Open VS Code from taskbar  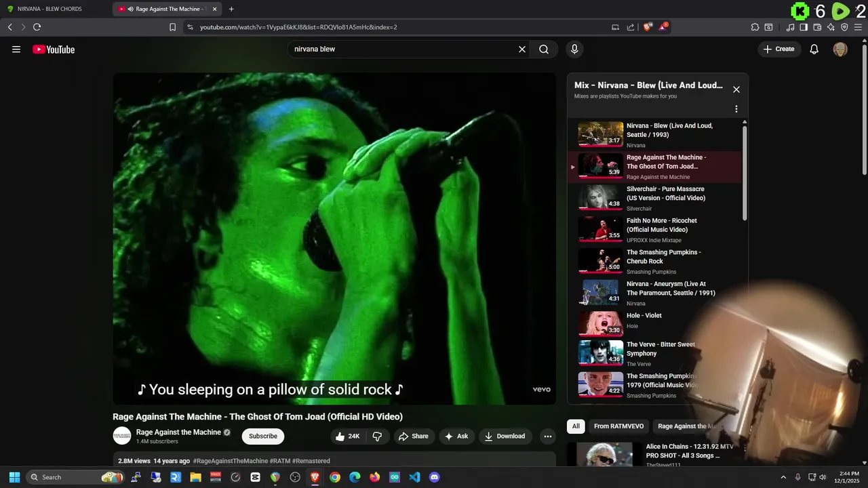tap(414, 477)
